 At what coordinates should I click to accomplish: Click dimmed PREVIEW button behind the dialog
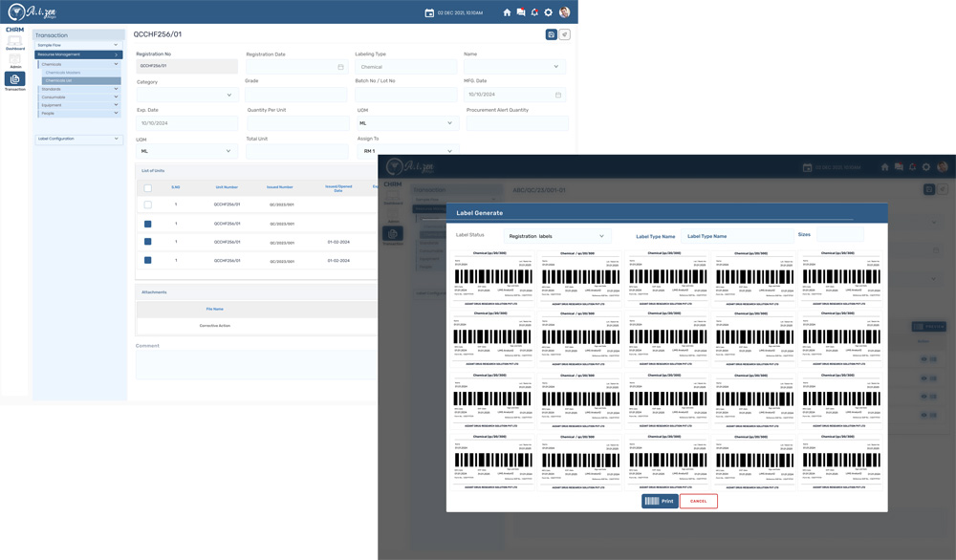coord(928,327)
